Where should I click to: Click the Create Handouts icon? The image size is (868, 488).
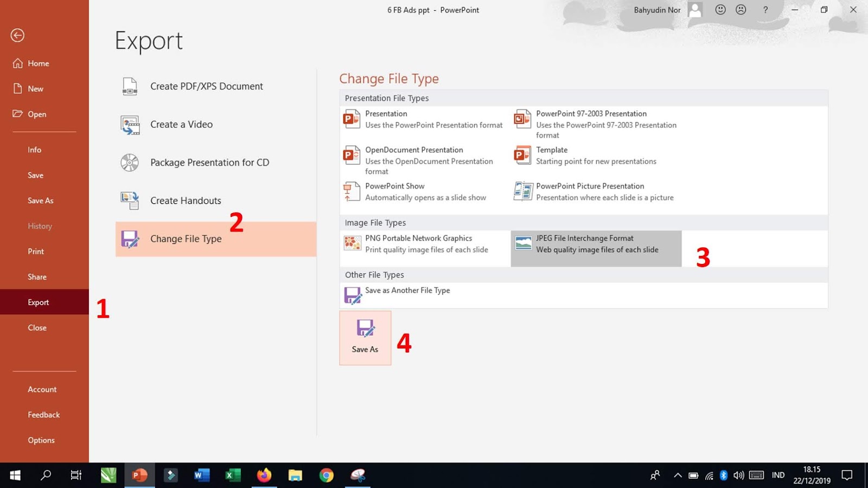[130, 201]
